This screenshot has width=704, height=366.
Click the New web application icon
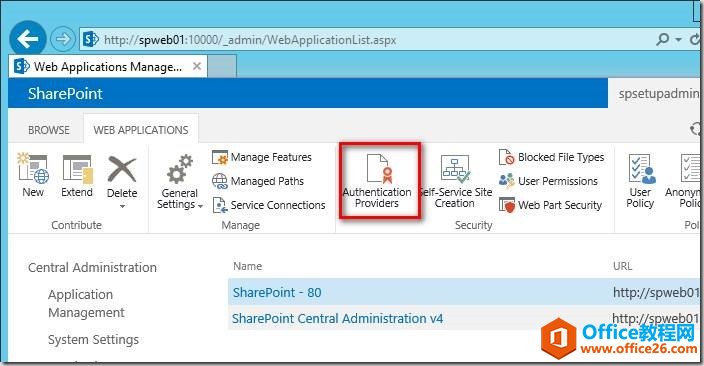pyautogui.click(x=33, y=176)
